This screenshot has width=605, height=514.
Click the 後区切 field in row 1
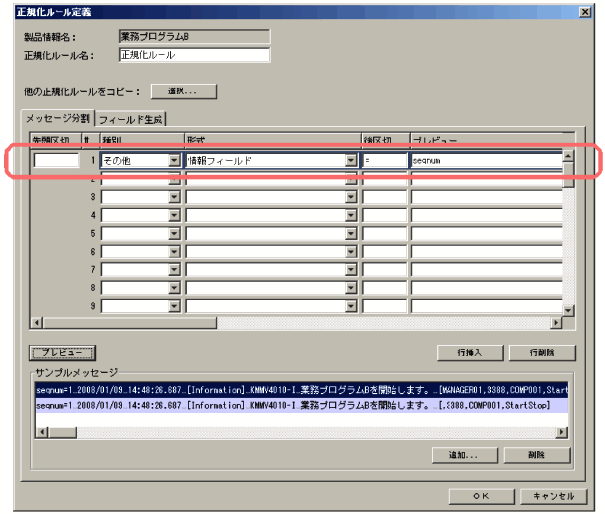click(384, 160)
